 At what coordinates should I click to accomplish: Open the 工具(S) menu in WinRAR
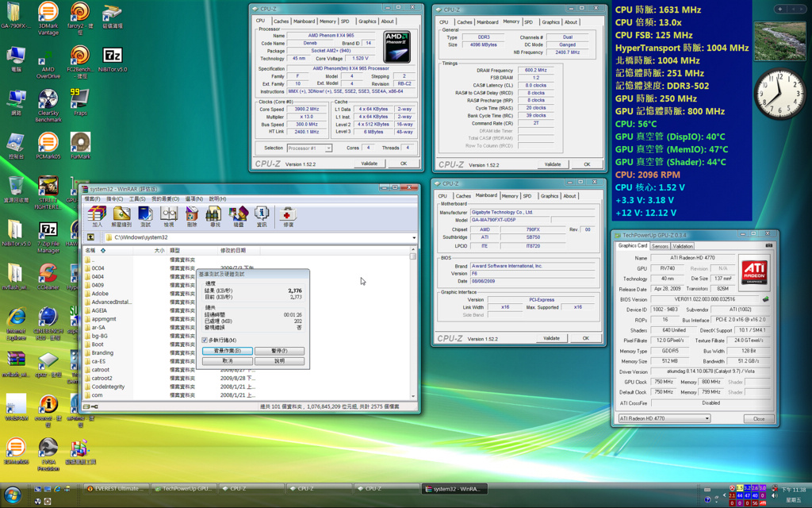point(137,198)
